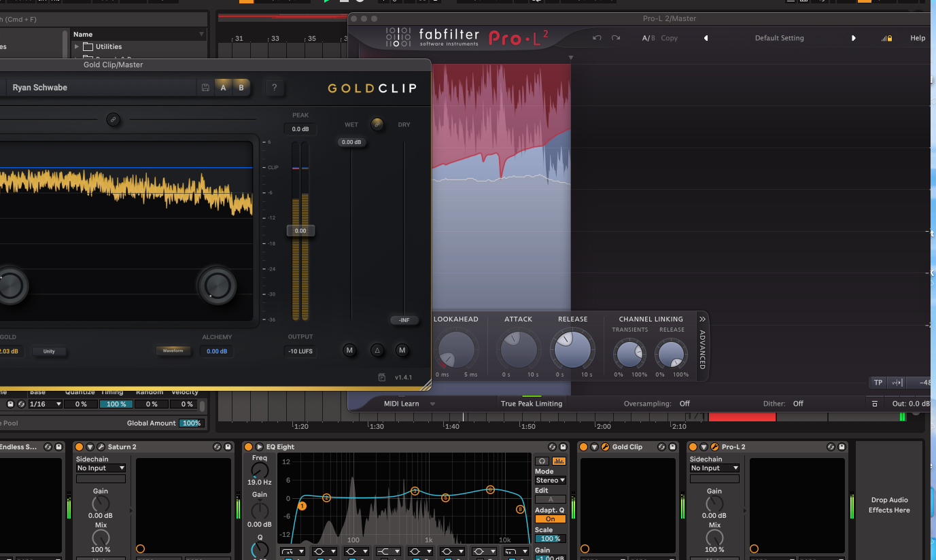Click the Pro-L 2 undo arrow
936x560 pixels.
[x=597, y=38]
